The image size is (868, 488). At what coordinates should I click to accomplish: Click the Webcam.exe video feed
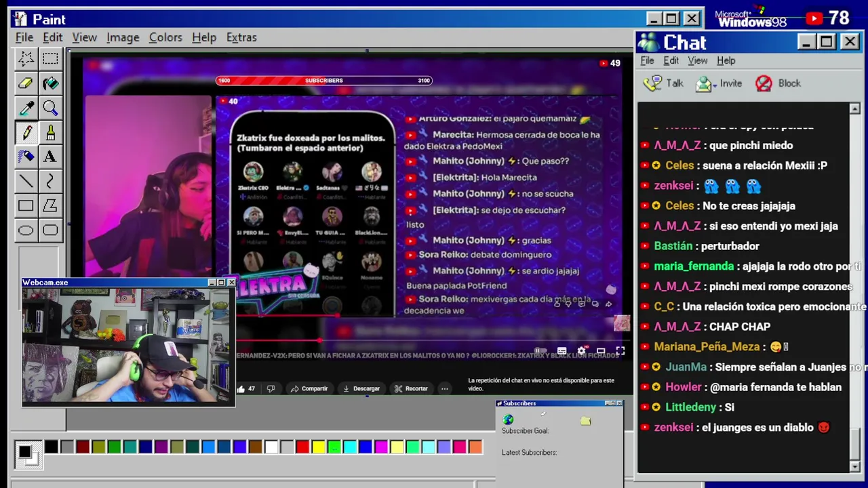pyautogui.click(x=128, y=346)
